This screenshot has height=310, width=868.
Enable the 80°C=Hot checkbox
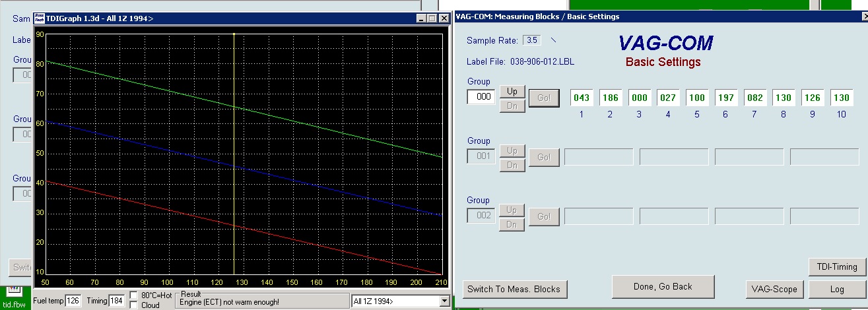point(133,295)
